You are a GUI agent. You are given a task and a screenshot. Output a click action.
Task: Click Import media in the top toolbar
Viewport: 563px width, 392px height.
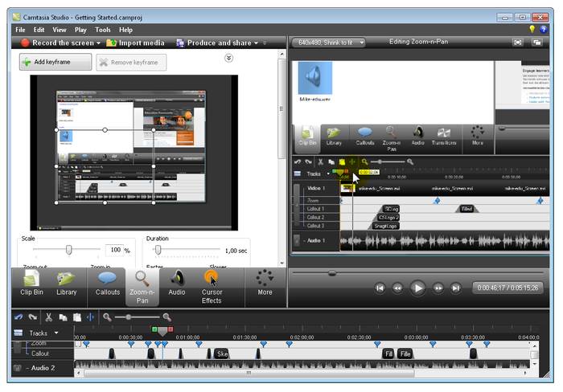(136, 43)
